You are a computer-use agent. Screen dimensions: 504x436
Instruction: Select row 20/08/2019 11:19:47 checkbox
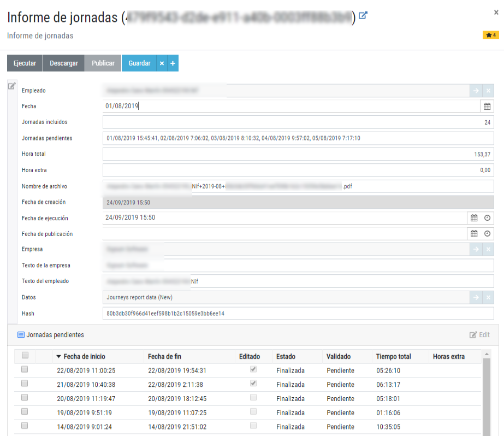pyautogui.click(x=25, y=397)
